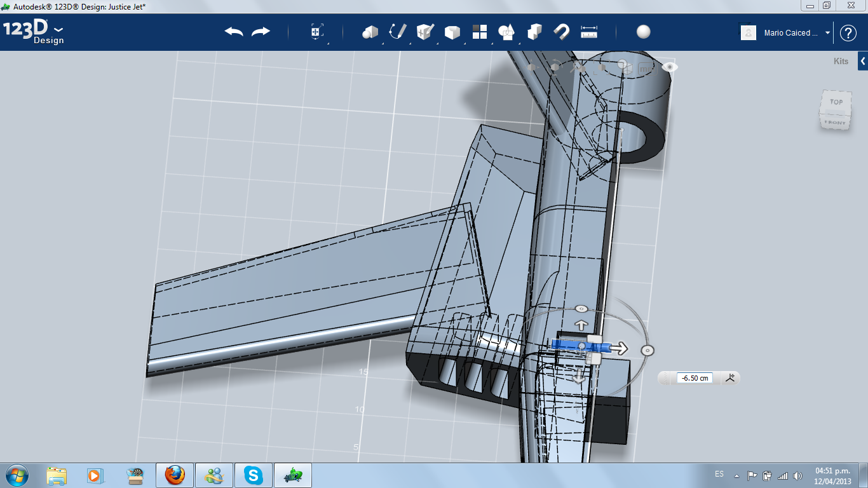Image resolution: width=868 pixels, height=488 pixels.
Task: Open the Sketch tool menu
Action: click(398, 32)
